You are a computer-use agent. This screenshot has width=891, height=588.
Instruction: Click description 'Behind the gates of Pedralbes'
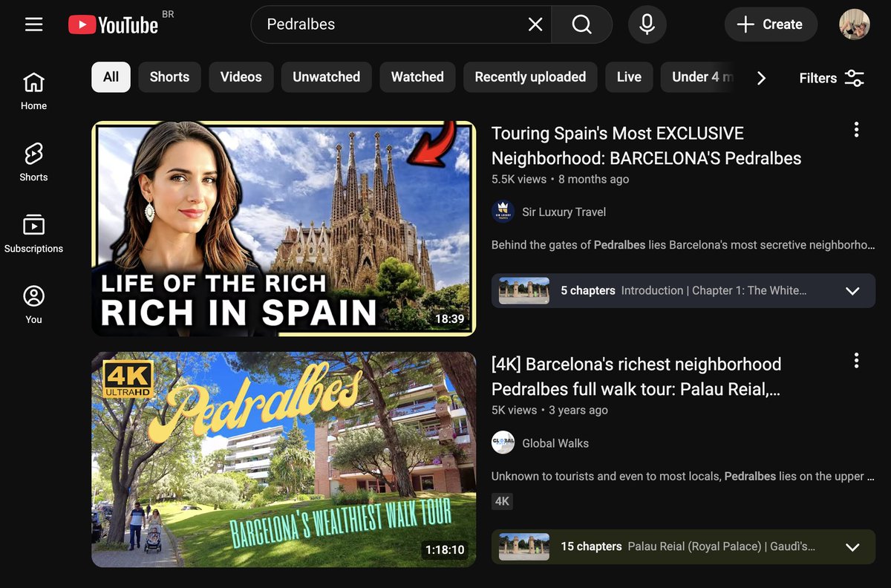pyautogui.click(x=683, y=245)
